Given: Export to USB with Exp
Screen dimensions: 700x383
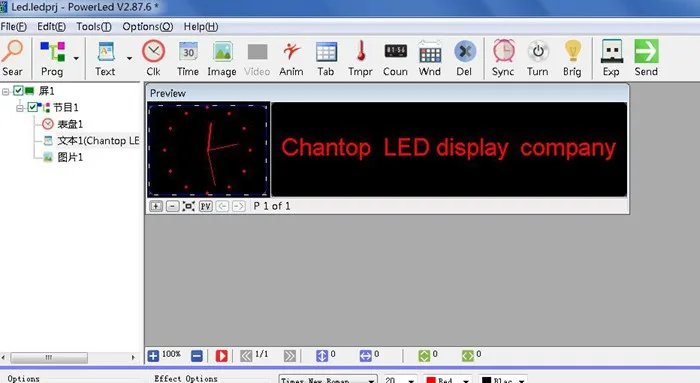Looking at the screenshot, I should 611,58.
